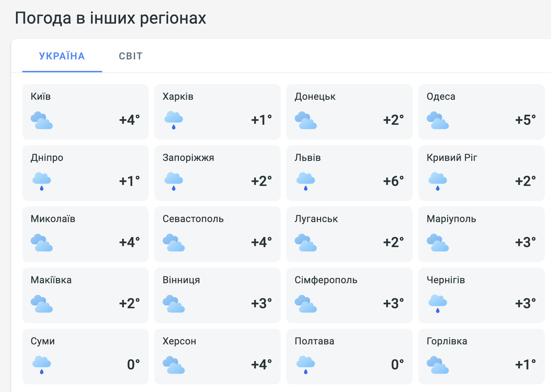Click the rain icon for Львів
Screen dimensions: 551x392
(x=306, y=181)
